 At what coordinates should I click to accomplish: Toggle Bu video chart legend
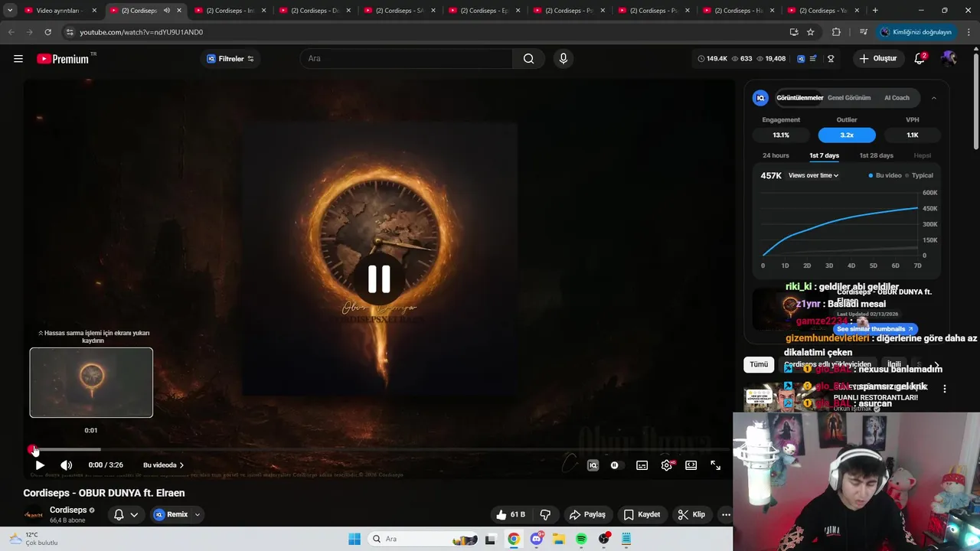(885, 175)
